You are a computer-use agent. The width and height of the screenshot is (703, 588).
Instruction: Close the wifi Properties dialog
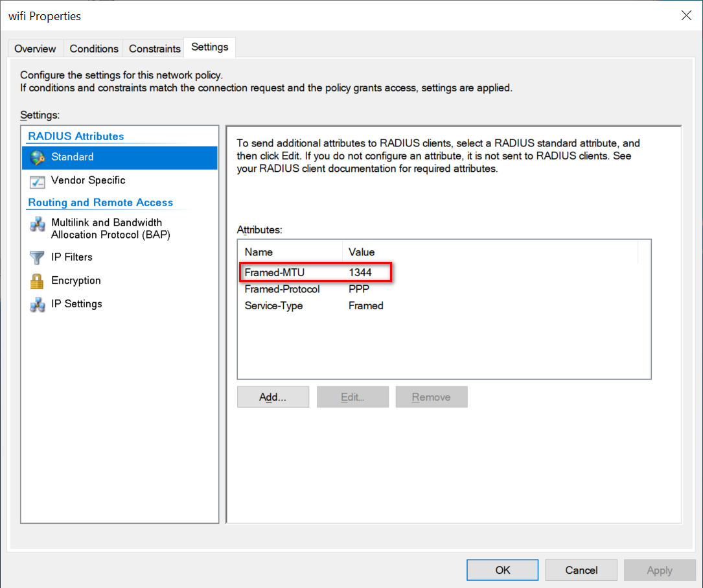[686, 16]
